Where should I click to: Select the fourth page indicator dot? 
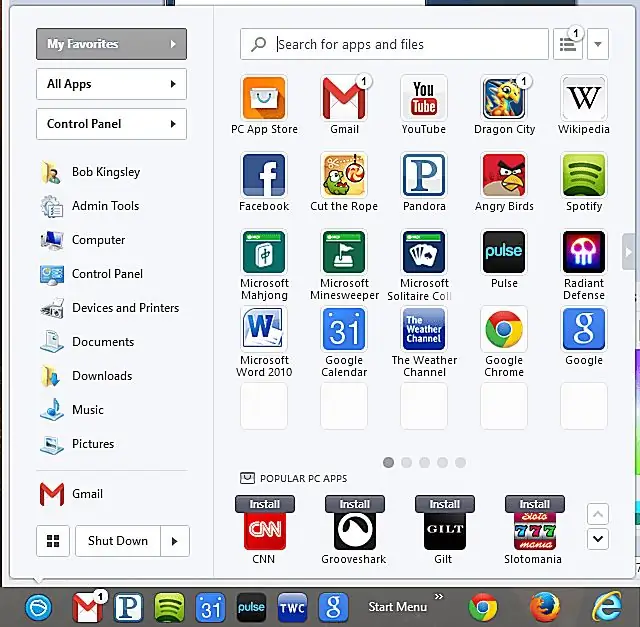[x=442, y=462]
